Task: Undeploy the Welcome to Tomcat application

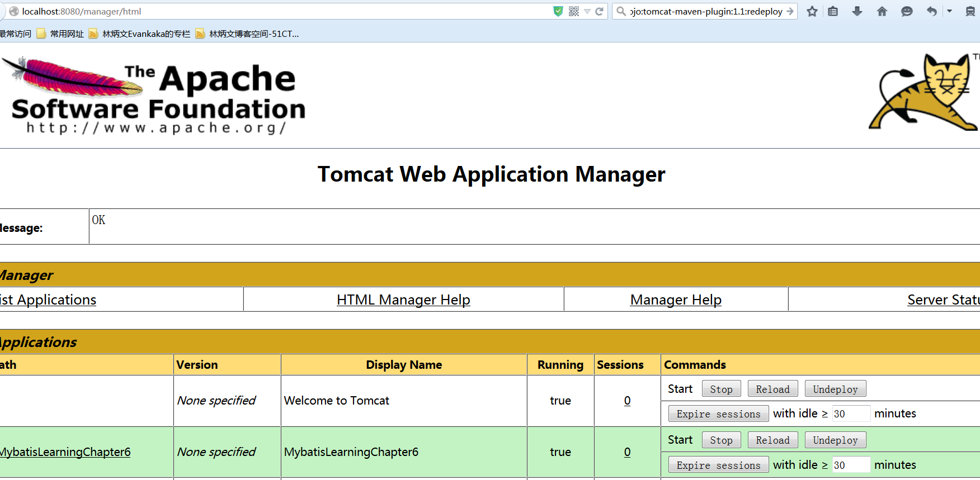Action: (835, 389)
